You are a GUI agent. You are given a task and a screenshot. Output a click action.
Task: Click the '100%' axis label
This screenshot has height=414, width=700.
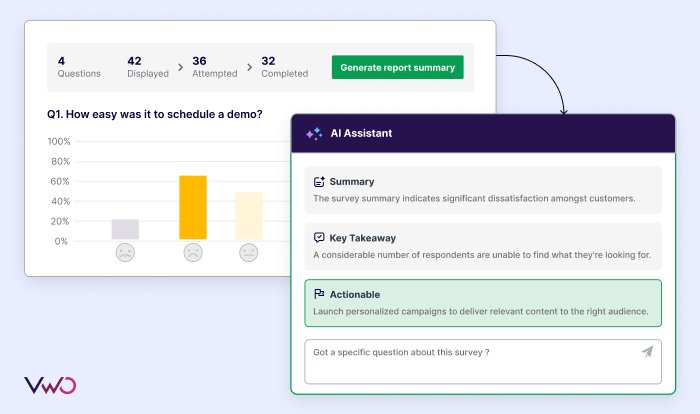pyautogui.click(x=59, y=141)
